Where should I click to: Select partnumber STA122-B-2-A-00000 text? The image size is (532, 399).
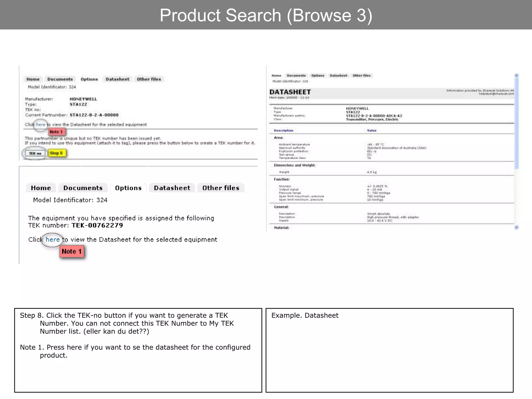(94, 115)
